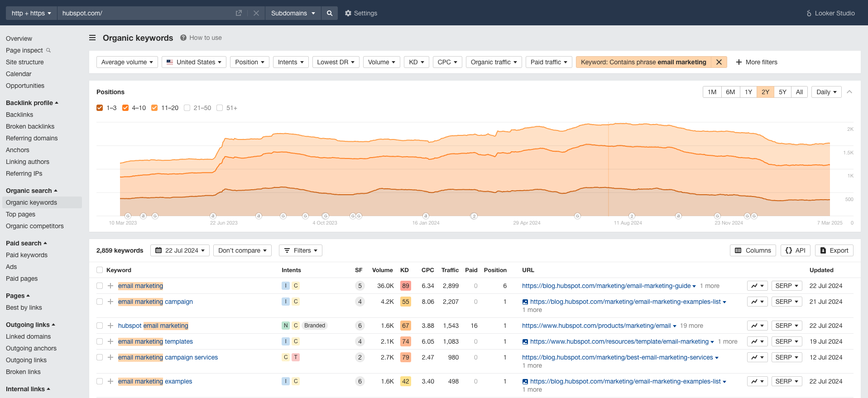Image resolution: width=868 pixels, height=398 pixels.
Task: Check the email marketing campaign row
Action: point(100,302)
